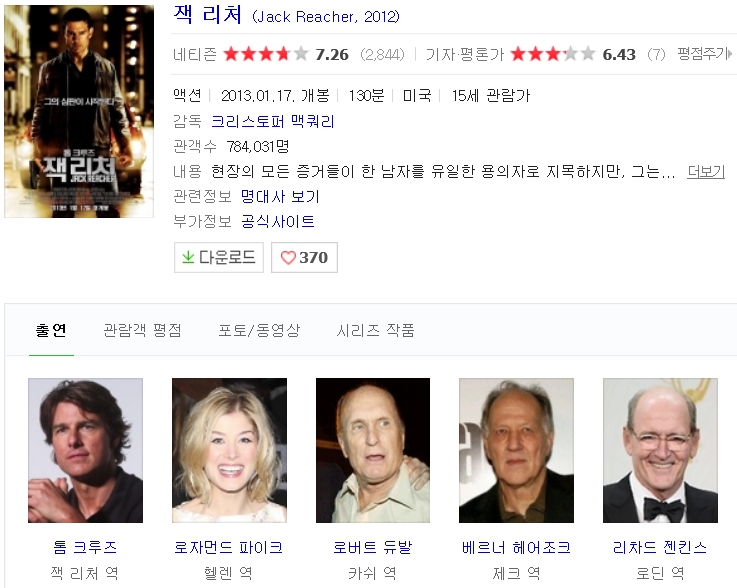Click the photo of 톰 크루즈
Viewport: 737px width, 588px height.
pyautogui.click(x=85, y=450)
